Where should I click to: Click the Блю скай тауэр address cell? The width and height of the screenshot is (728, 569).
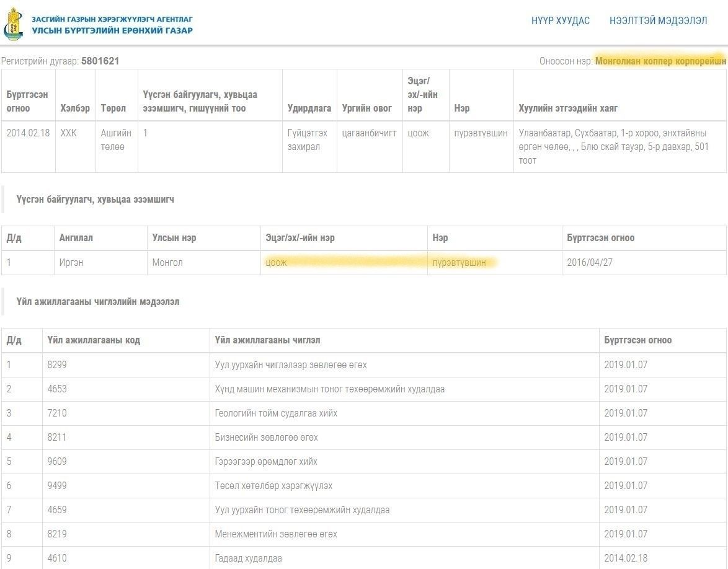tap(614, 147)
